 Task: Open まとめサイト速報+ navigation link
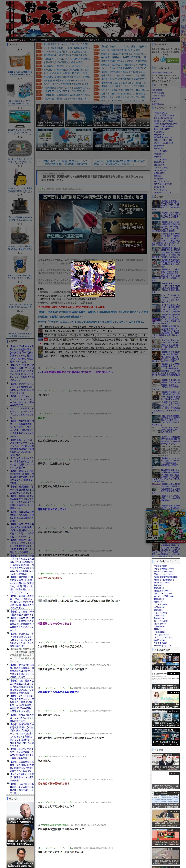coord(133,40)
